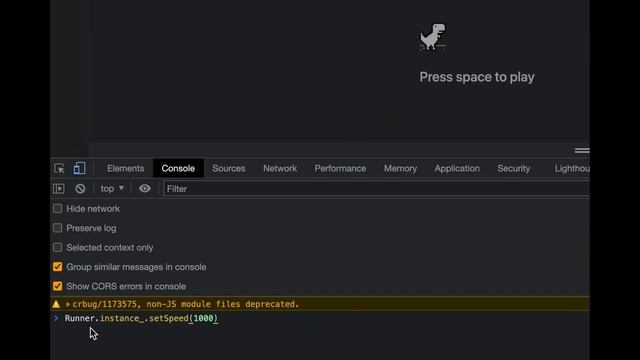This screenshot has width=640, height=360.
Task: Click the dinosaur game icon
Action: [x=433, y=37]
